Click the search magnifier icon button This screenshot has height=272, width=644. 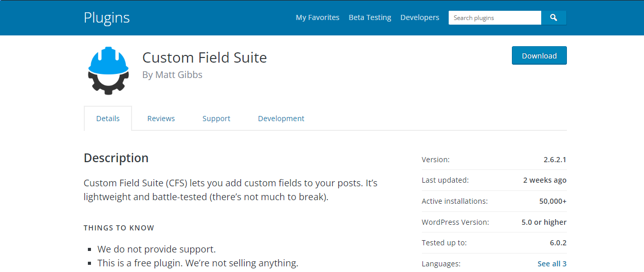point(554,17)
